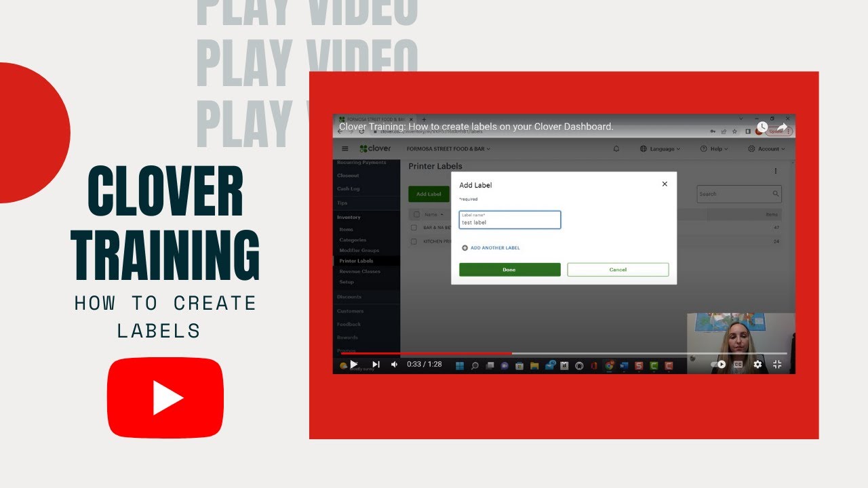868x488 pixels.
Task: Click the Share arrow on the video
Action: click(782, 127)
